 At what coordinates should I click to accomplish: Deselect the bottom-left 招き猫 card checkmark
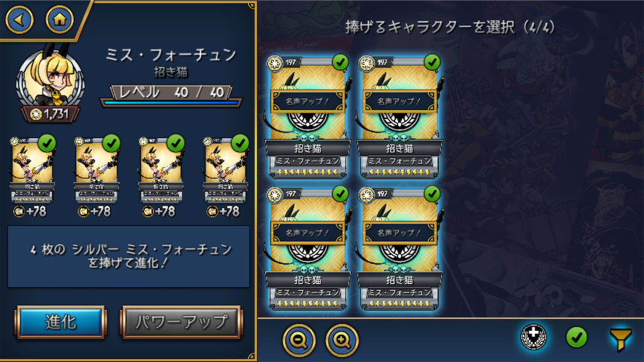pyautogui.click(x=340, y=194)
